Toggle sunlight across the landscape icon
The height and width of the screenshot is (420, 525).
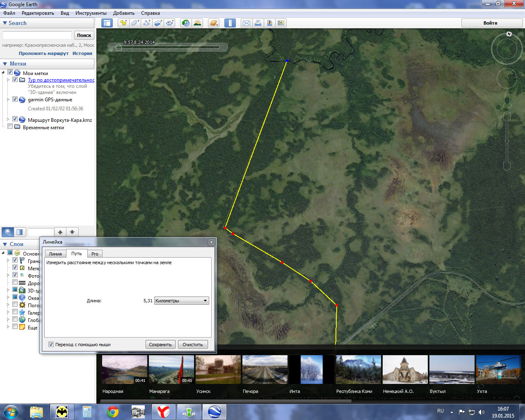click(197, 23)
